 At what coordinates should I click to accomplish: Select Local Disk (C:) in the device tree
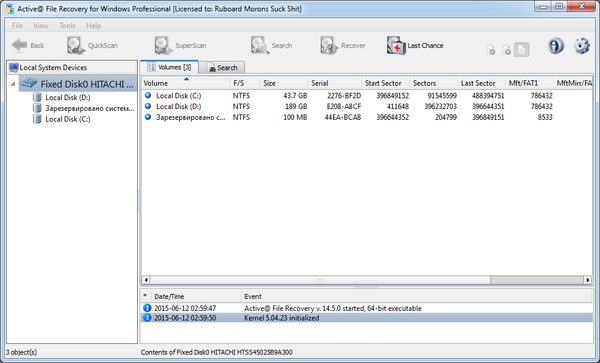coord(67,119)
